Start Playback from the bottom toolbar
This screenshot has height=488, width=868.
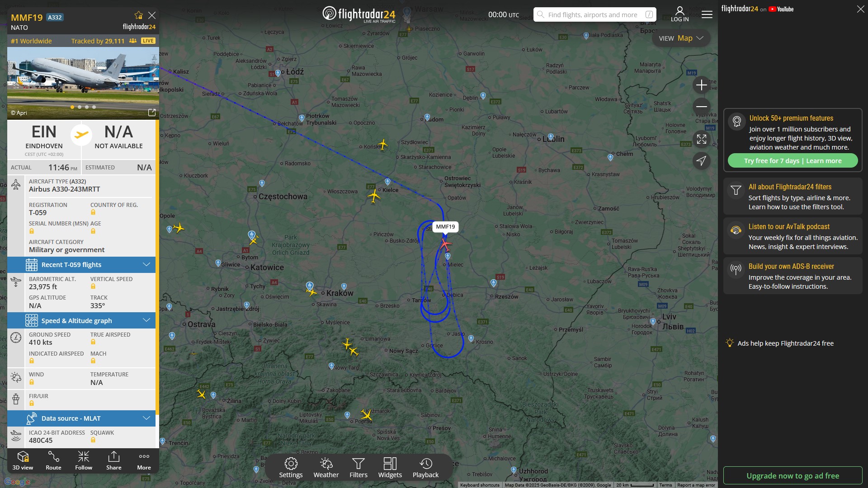click(425, 468)
